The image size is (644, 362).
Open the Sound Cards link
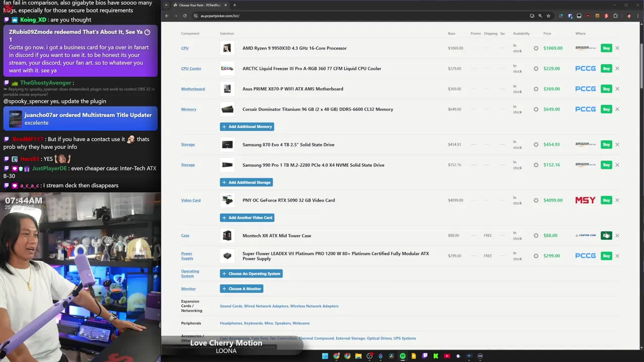pyautogui.click(x=231, y=306)
